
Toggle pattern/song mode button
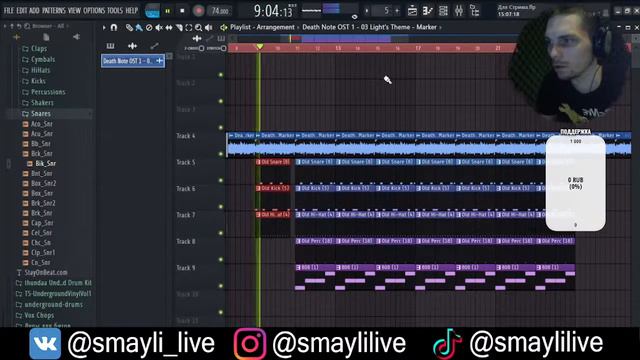pyautogui.click(x=152, y=11)
